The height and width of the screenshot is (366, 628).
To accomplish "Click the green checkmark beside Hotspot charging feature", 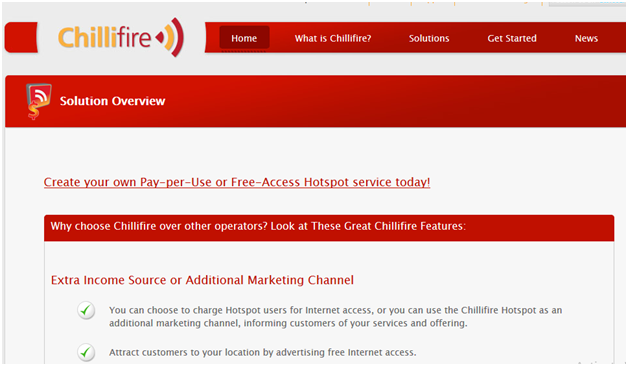I will pos(86,310).
